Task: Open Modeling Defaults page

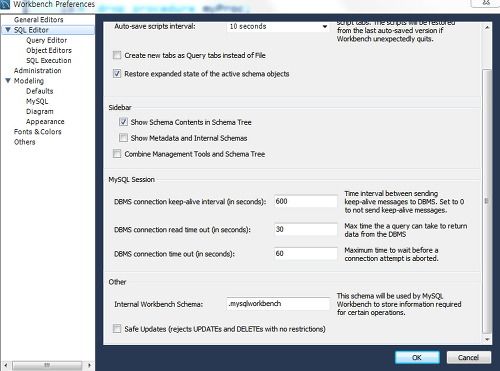Action: coord(40,91)
